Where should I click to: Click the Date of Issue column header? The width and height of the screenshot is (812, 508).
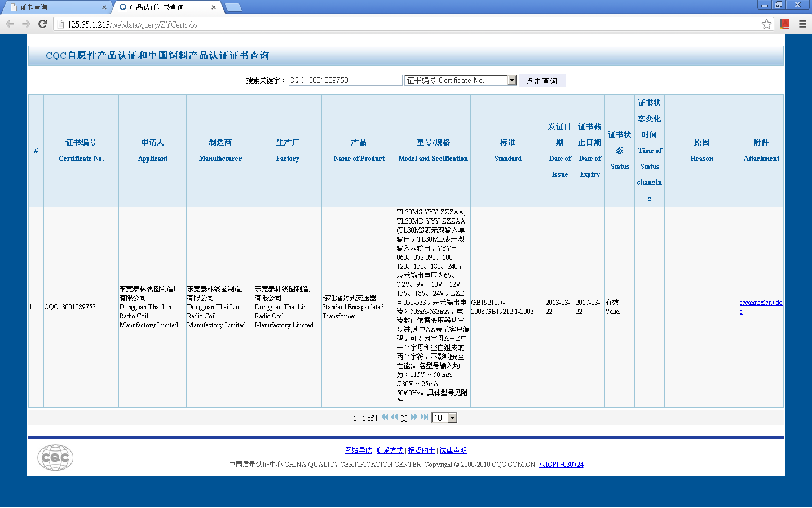coord(560,151)
